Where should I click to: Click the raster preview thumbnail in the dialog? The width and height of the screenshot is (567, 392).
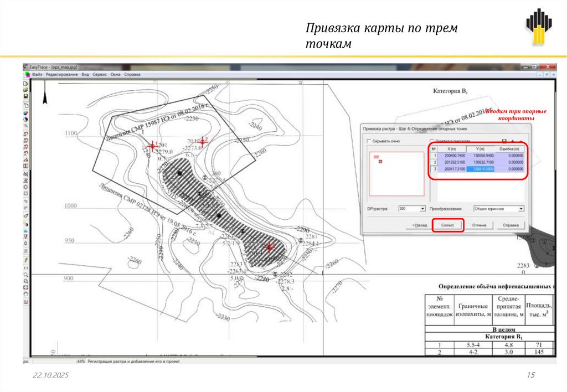point(396,174)
